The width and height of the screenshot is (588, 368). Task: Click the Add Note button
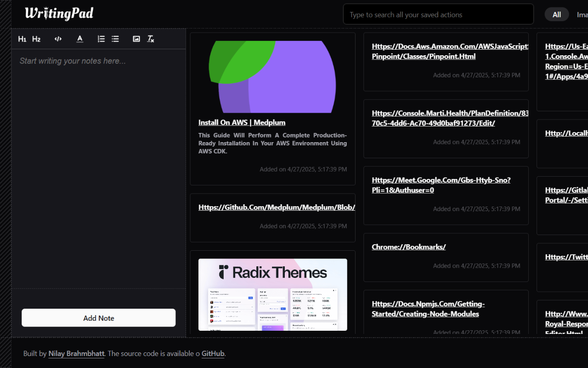coord(99,318)
